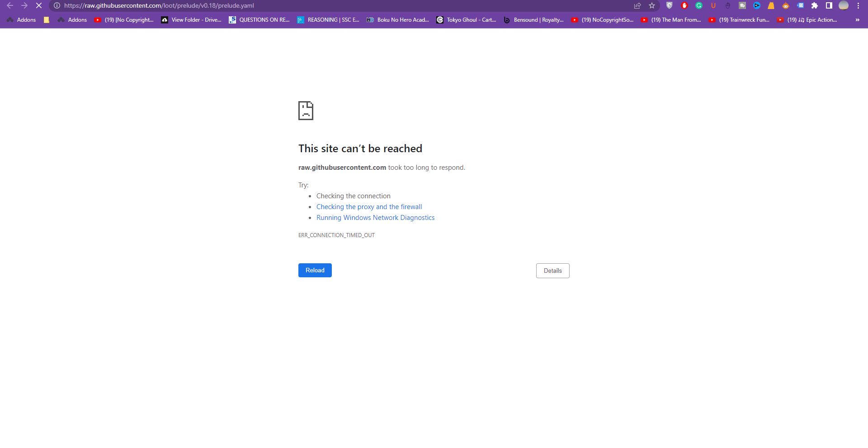Open the 'Bensound | Royalty' bookmark
The image size is (868, 448).
tap(533, 20)
